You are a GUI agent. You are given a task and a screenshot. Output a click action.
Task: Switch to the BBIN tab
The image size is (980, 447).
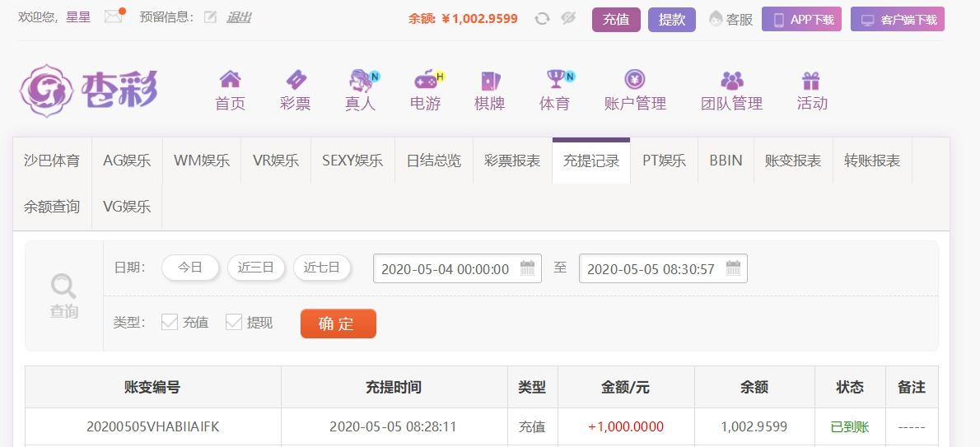click(726, 161)
